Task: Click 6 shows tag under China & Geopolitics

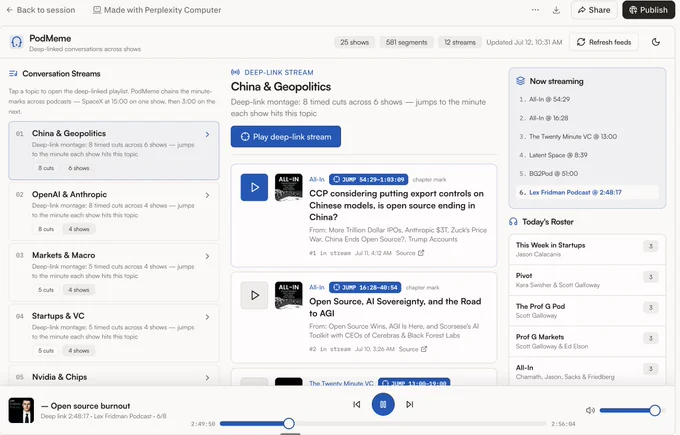Action: [78, 168]
